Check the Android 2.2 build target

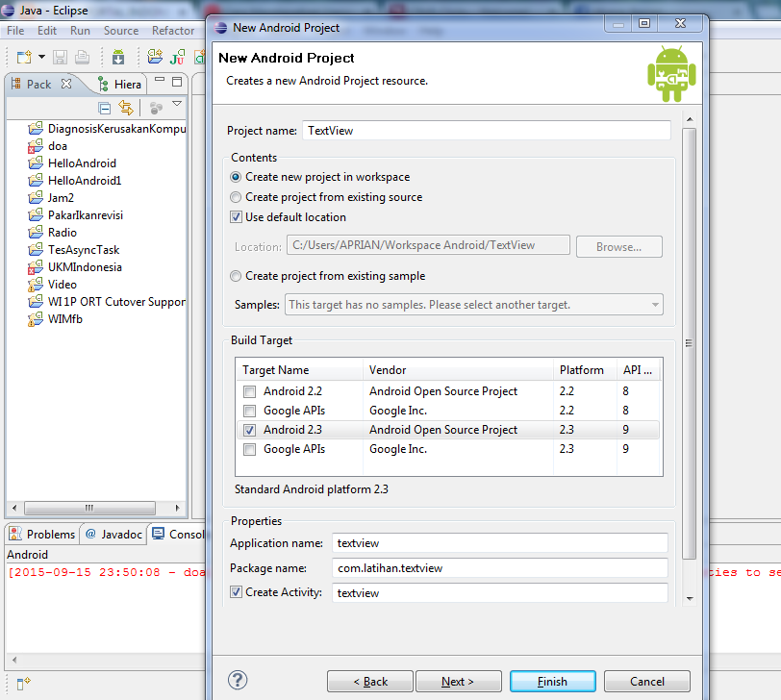coord(249,391)
